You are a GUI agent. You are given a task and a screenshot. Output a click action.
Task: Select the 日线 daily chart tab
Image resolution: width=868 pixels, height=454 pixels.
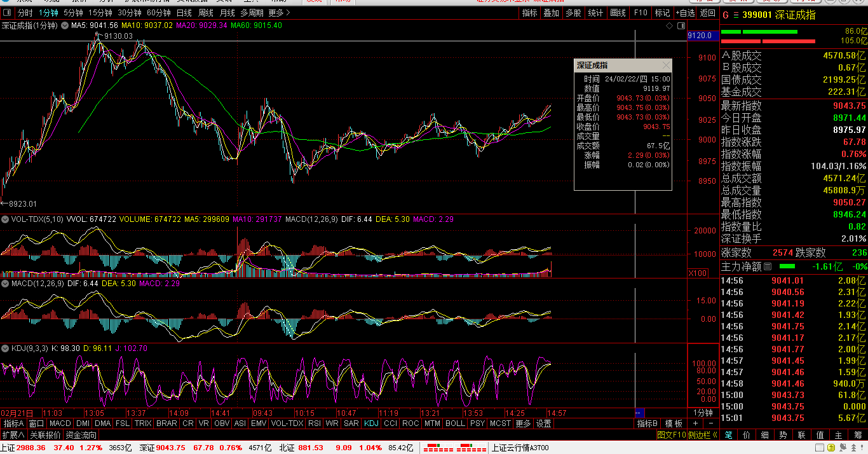(184, 13)
